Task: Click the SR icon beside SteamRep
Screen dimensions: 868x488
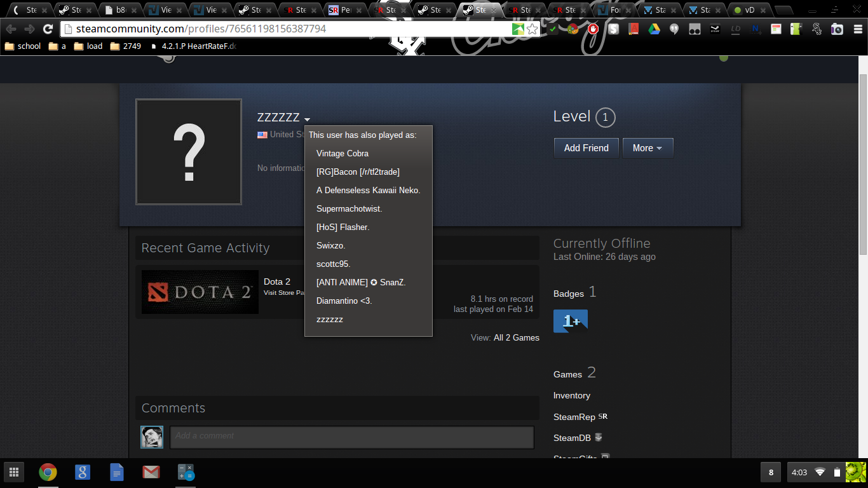Action: (603, 417)
